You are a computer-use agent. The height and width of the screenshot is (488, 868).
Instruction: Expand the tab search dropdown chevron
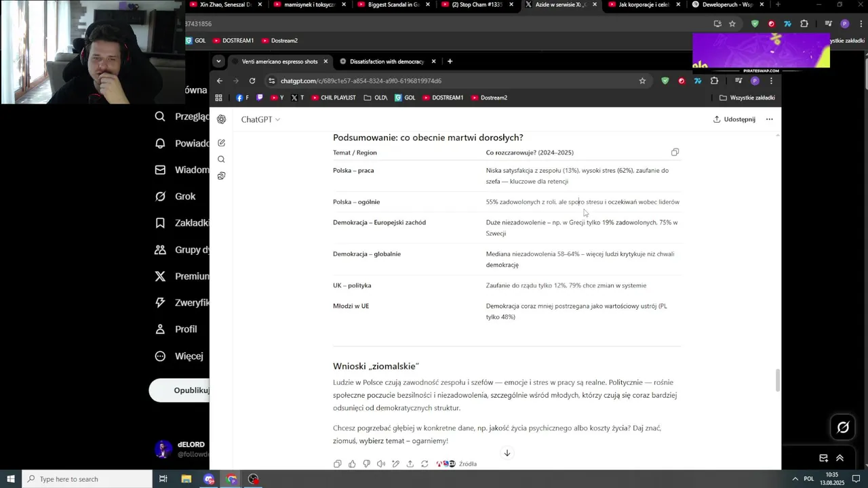click(218, 62)
